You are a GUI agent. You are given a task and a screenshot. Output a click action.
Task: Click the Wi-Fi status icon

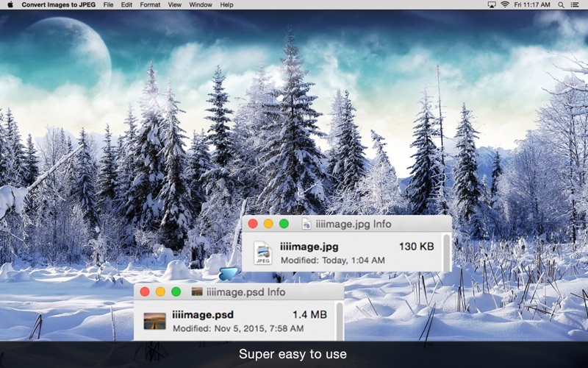click(505, 5)
